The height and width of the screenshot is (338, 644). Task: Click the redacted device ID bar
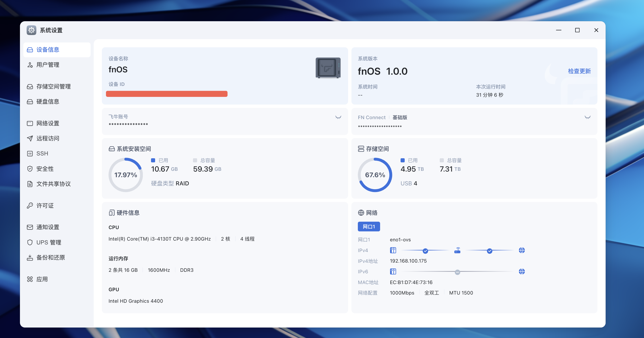click(167, 94)
